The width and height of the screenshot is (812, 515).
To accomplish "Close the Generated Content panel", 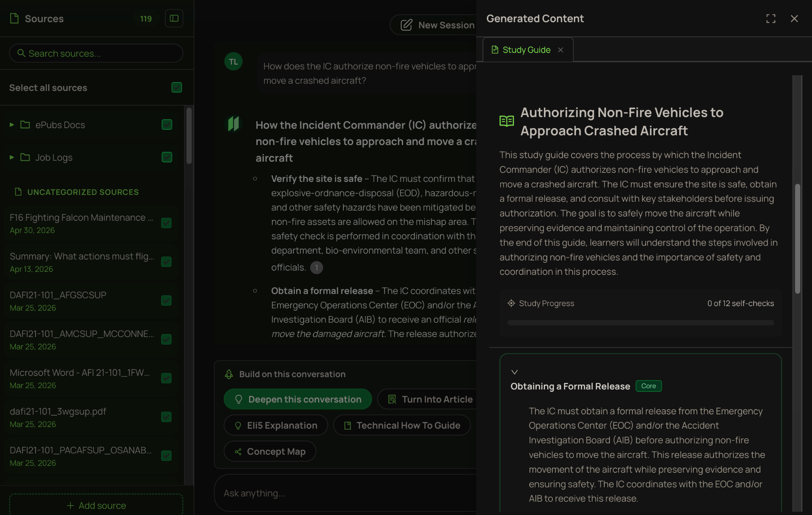I will (x=794, y=19).
